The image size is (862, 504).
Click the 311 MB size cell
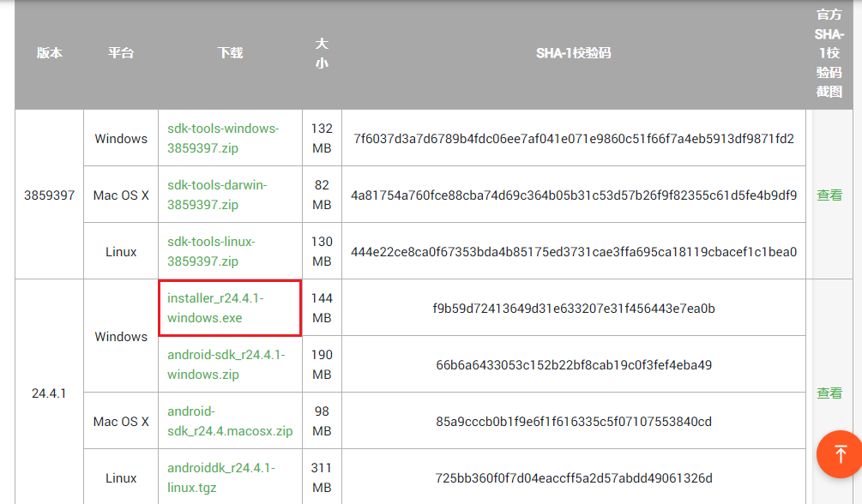[x=322, y=477]
